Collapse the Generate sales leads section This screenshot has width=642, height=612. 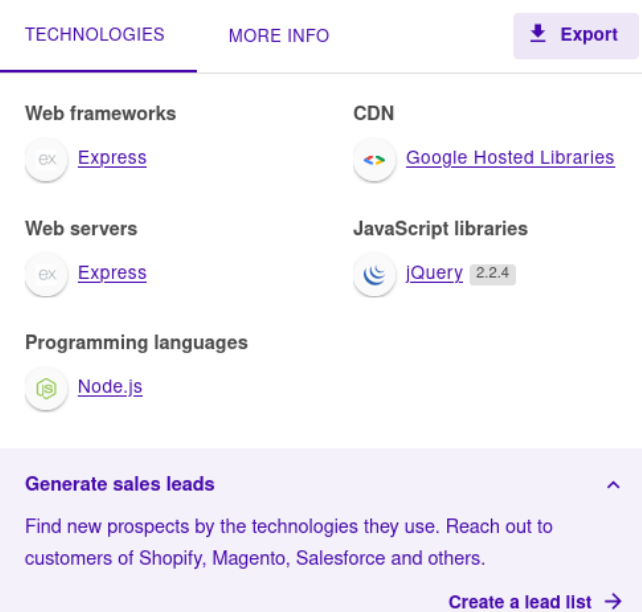tap(613, 485)
